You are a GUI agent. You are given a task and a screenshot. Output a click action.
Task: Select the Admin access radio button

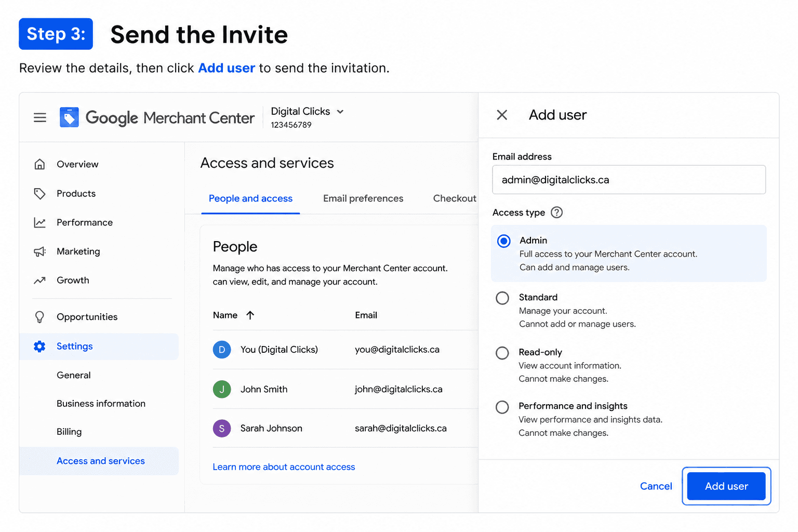click(503, 241)
